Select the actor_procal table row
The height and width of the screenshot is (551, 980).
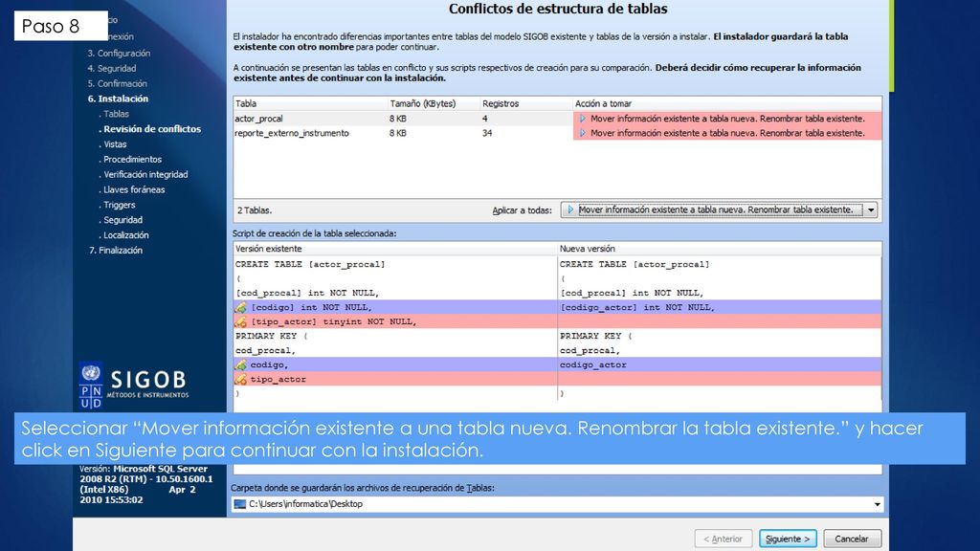557,119
